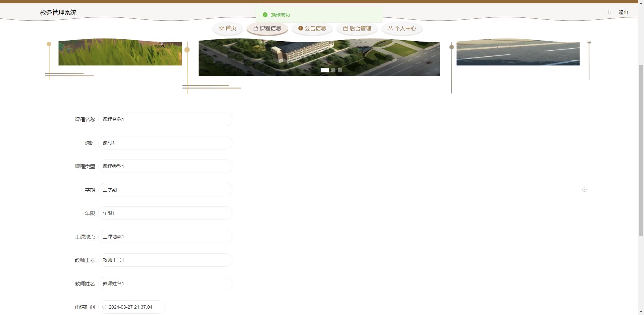Focus the 教师姓名 input field
The height and width of the screenshot is (315, 644).
pyautogui.click(x=165, y=283)
